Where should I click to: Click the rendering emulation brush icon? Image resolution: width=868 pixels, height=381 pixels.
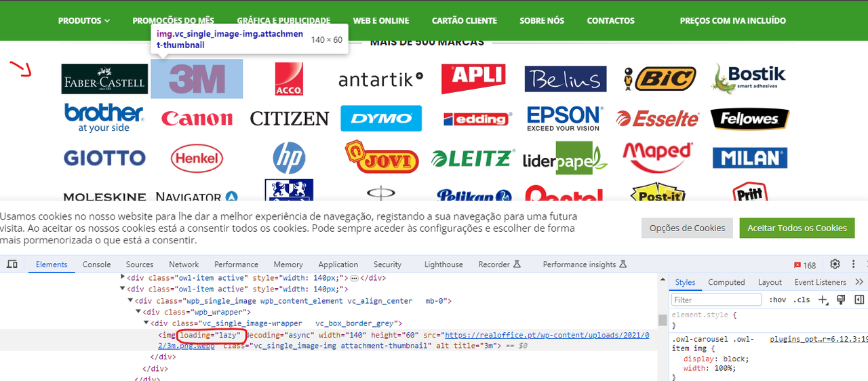pyautogui.click(x=842, y=300)
